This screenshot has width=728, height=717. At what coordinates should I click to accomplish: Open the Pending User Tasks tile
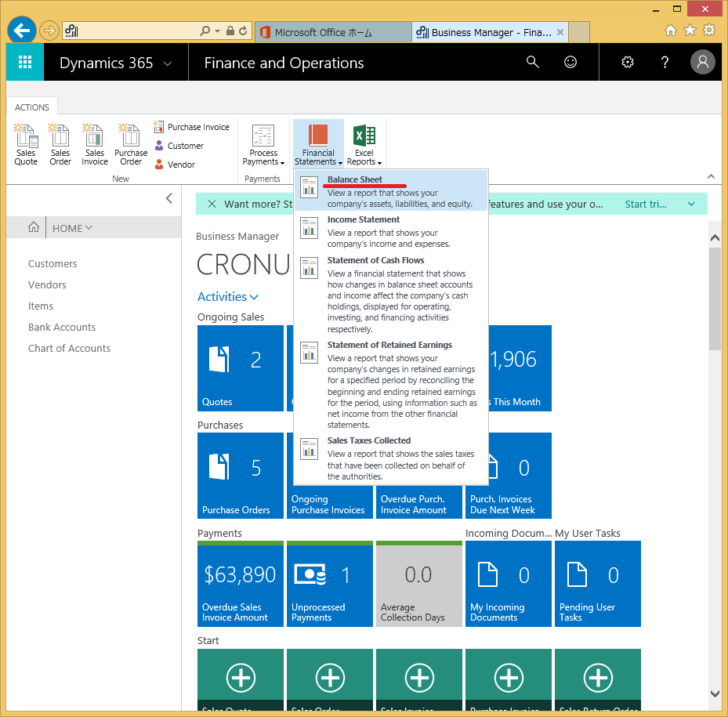(598, 584)
